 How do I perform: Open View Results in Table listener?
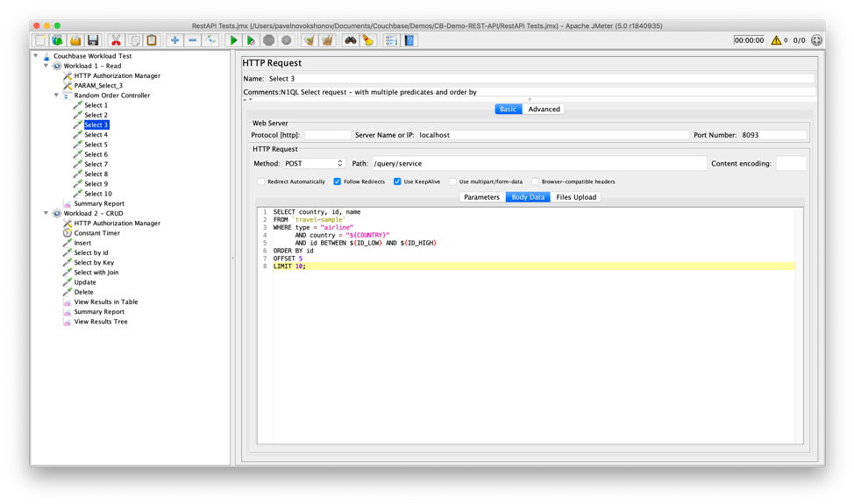[106, 302]
